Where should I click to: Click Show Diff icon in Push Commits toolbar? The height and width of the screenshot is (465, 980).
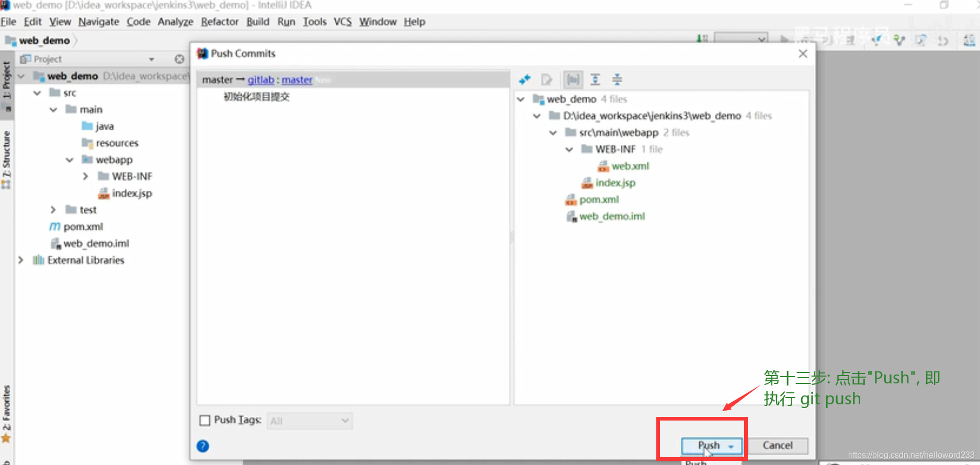tap(524, 80)
